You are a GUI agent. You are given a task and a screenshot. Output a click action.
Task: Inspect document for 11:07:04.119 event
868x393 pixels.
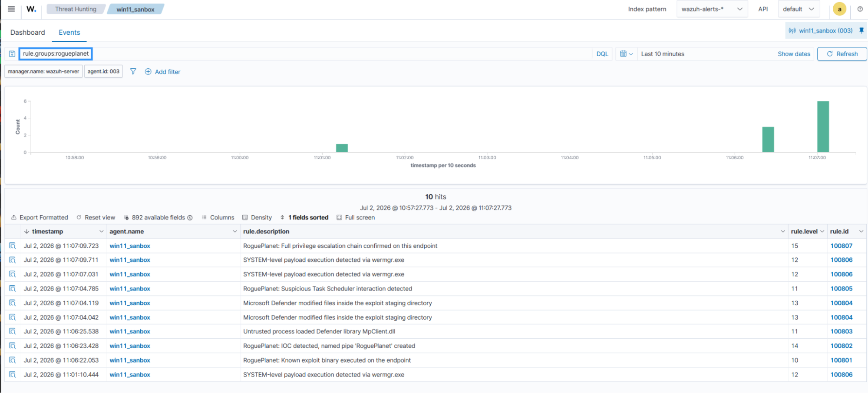click(x=13, y=303)
